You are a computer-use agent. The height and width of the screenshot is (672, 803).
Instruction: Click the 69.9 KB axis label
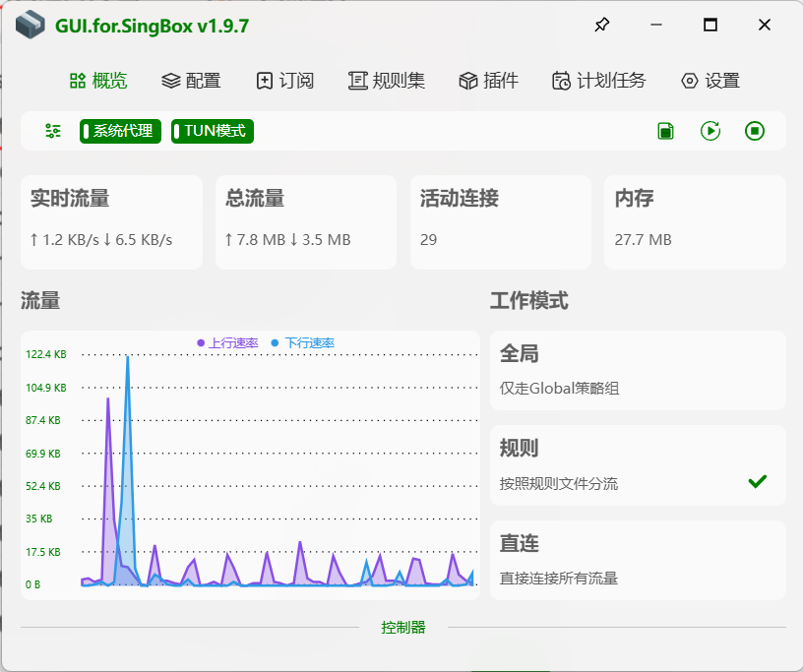(x=43, y=454)
